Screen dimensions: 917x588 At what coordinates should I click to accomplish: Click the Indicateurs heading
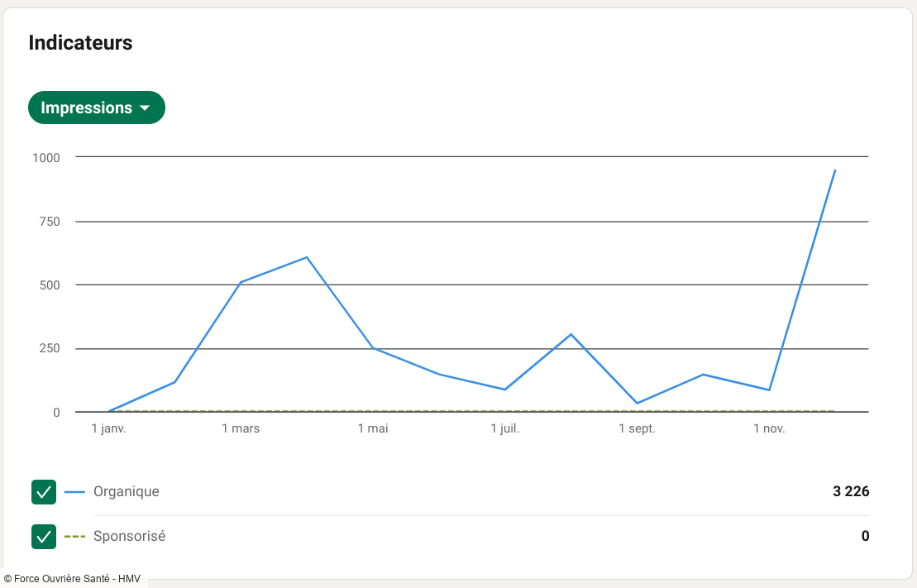click(x=80, y=42)
